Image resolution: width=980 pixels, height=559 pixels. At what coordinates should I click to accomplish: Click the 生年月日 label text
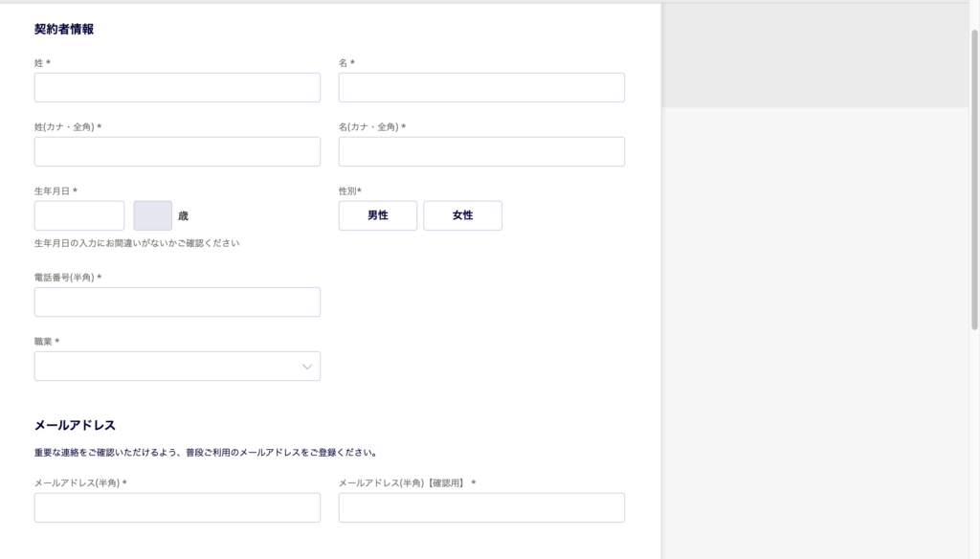pyautogui.click(x=52, y=191)
